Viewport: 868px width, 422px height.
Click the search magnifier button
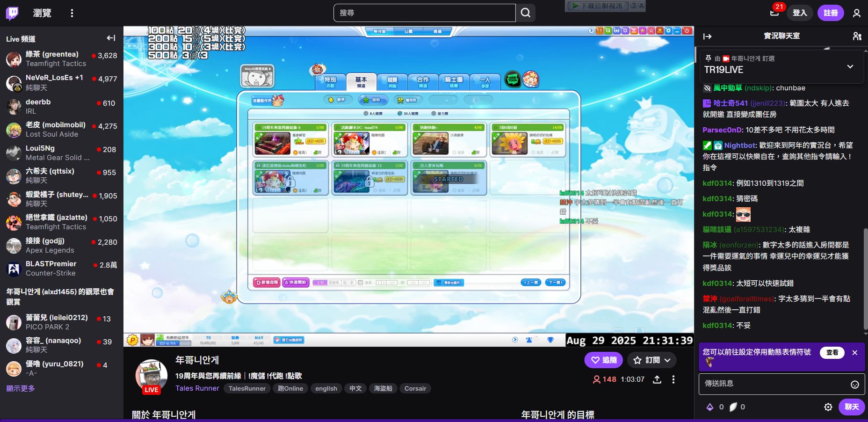526,13
